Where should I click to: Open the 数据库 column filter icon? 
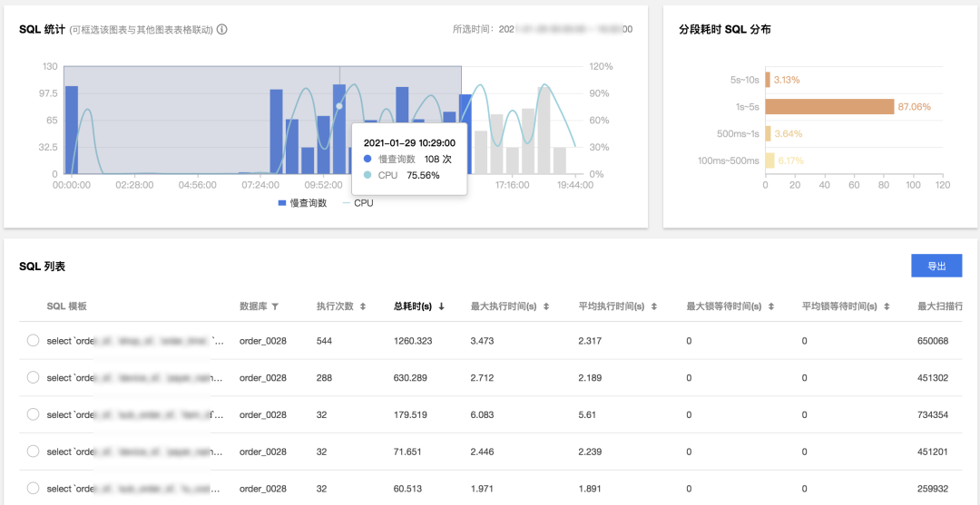276,306
